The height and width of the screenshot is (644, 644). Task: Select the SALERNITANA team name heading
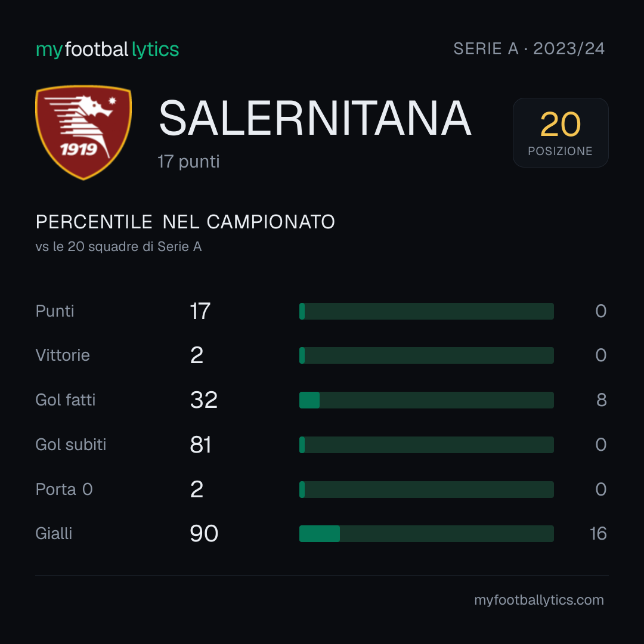[315, 118]
